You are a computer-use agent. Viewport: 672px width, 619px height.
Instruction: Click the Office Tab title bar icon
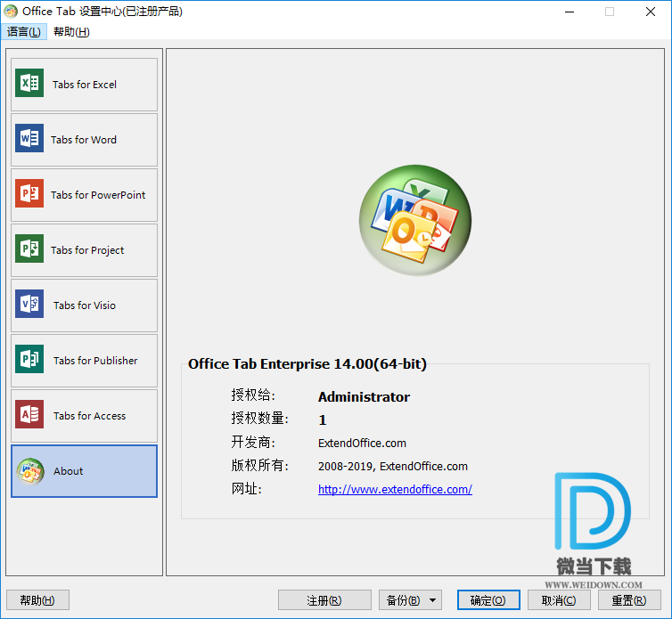point(11,12)
